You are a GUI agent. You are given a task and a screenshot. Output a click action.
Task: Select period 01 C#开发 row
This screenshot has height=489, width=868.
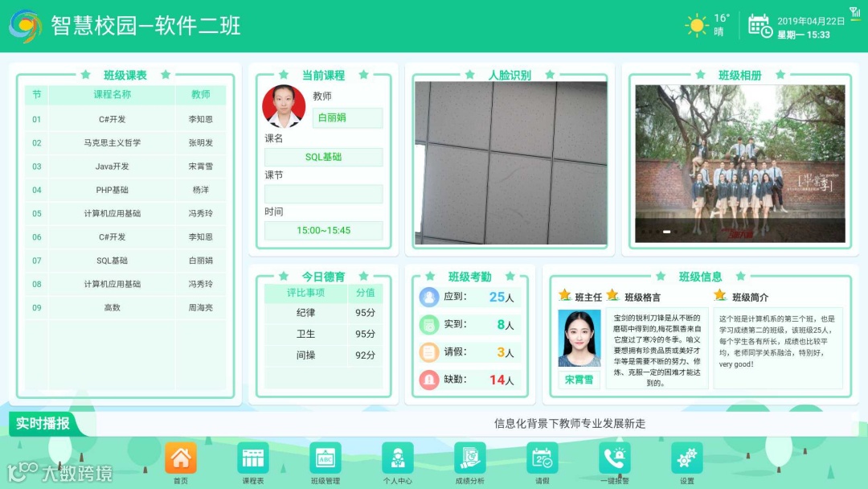[x=125, y=119]
